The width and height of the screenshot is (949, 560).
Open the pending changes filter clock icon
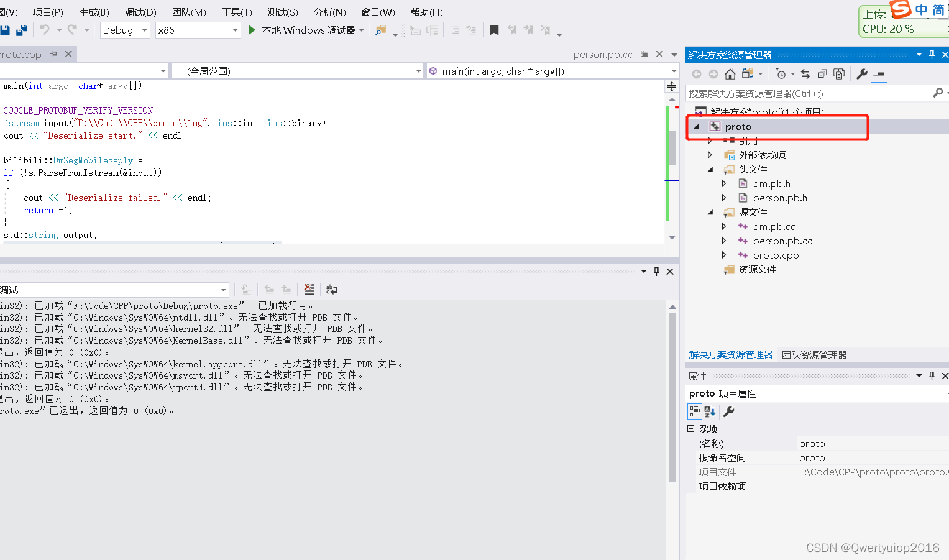781,74
